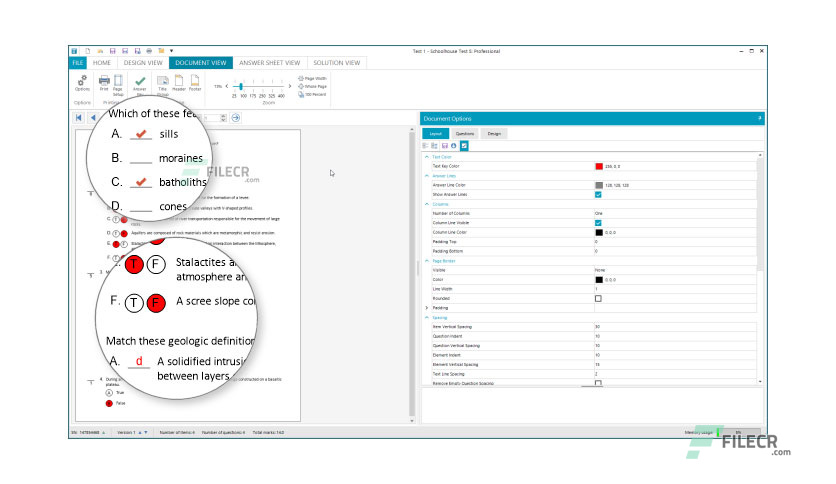The height and width of the screenshot is (484, 836).
Task: Click the purple save icon in Document Options toolbar
Action: [445, 146]
